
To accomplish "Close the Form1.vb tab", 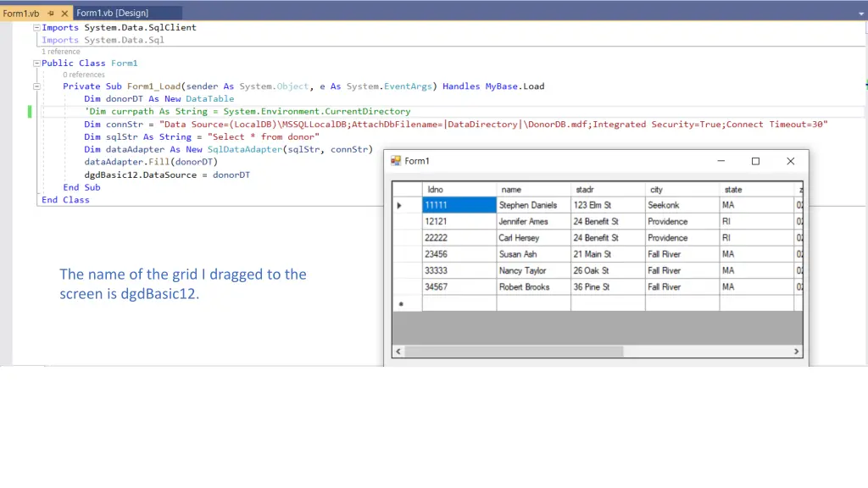I will 64,14.
